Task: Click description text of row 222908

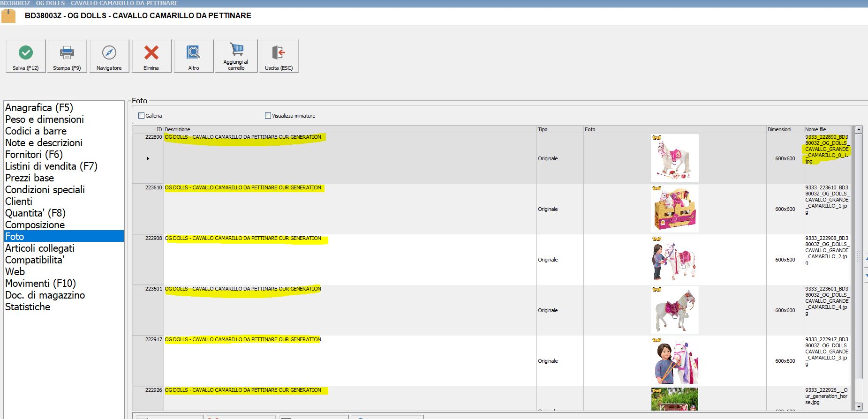Action: [243, 239]
